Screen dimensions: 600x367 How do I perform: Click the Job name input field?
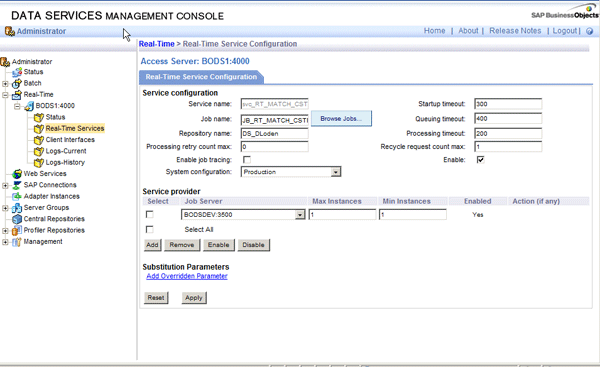[x=274, y=119]
